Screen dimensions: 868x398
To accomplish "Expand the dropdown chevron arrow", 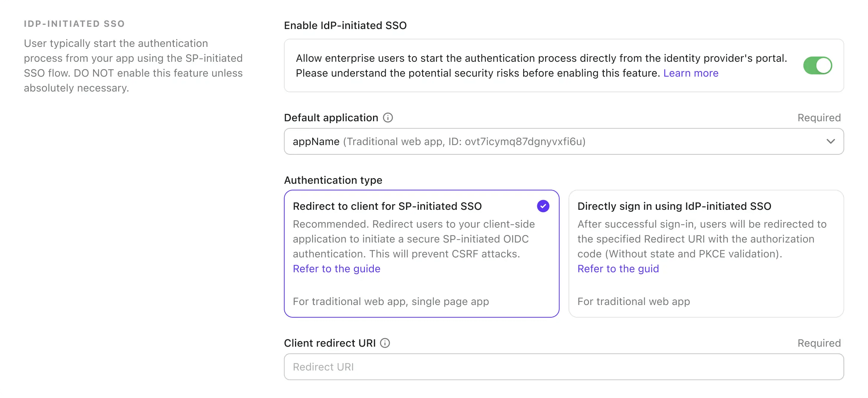I will pyautogui.click(x=830, y=141).
